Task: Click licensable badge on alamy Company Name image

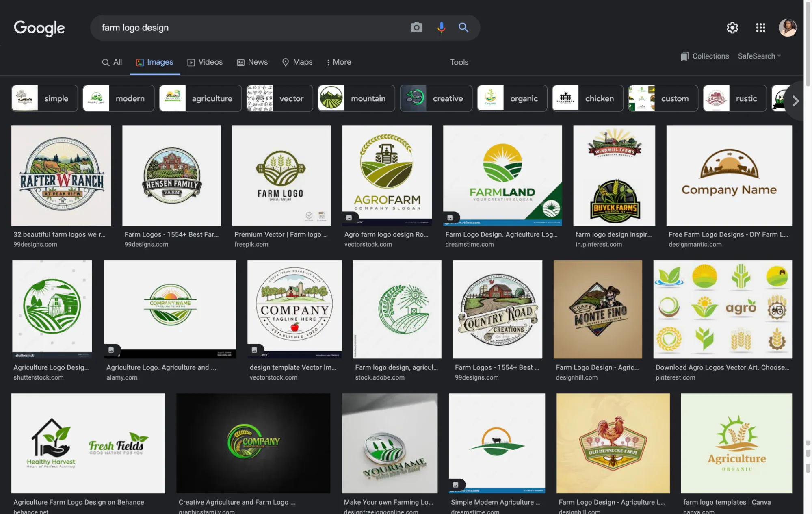Action: pos(111,350)
